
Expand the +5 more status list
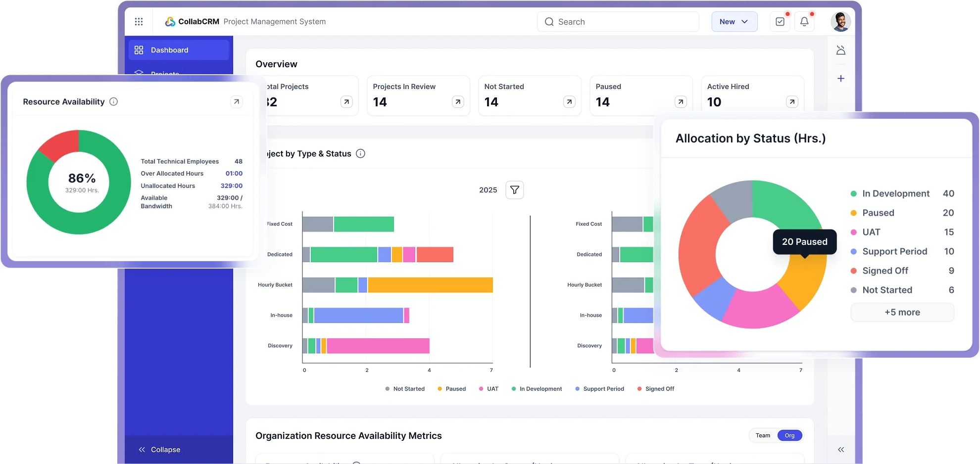tap(902, 313)
